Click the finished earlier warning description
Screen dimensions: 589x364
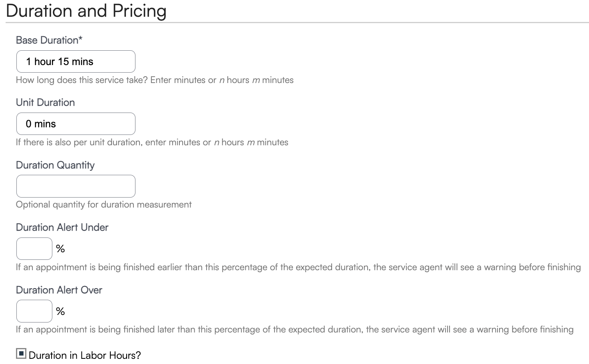298,267
